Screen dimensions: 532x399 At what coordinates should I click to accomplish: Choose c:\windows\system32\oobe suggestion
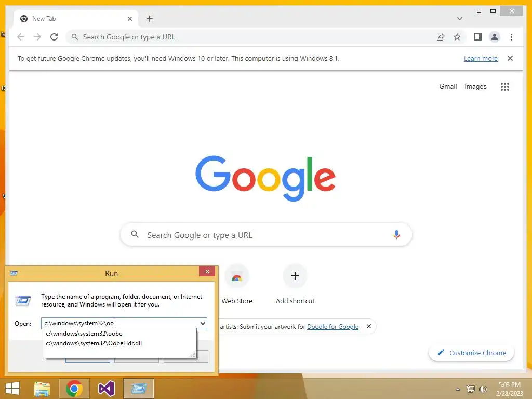coord(119,334)
